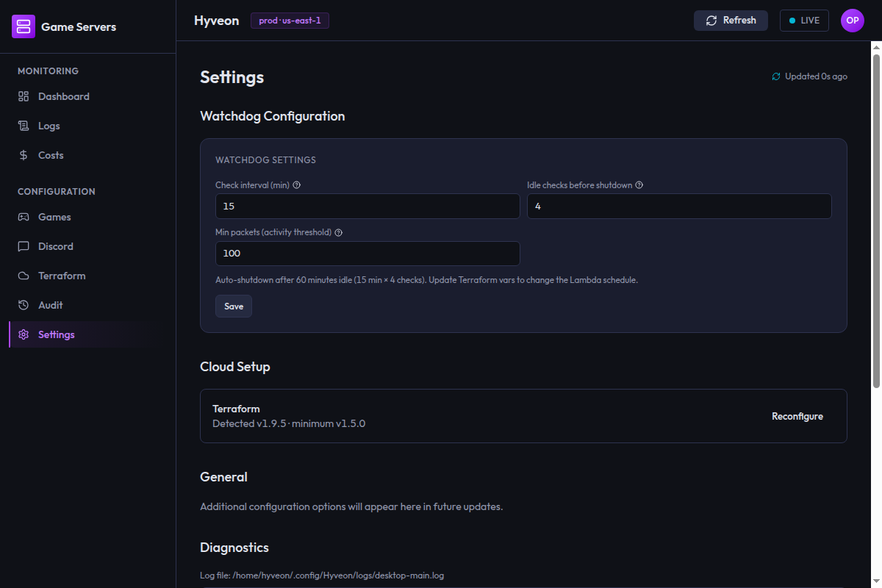Click the General heading

tap(223, 477)
